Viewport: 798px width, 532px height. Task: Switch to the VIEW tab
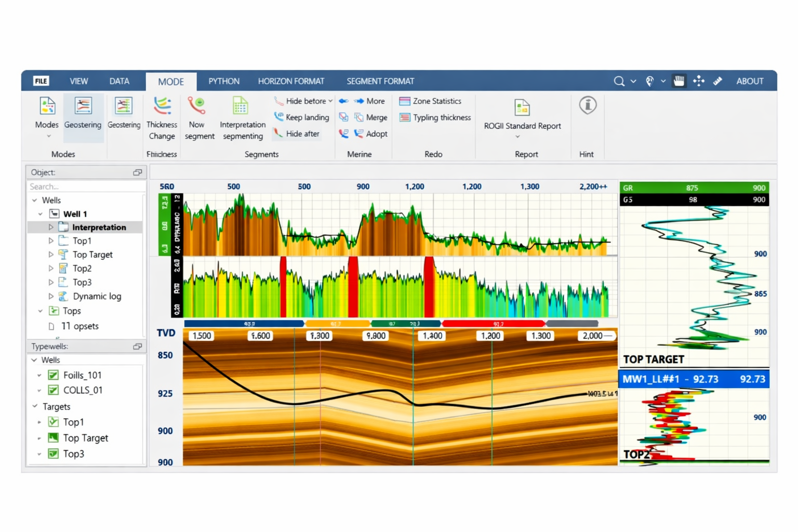(79, 82)
